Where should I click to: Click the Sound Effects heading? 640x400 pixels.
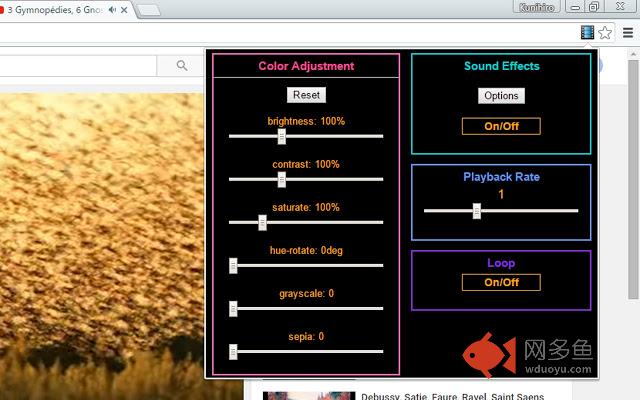click(x=502, y=66)
